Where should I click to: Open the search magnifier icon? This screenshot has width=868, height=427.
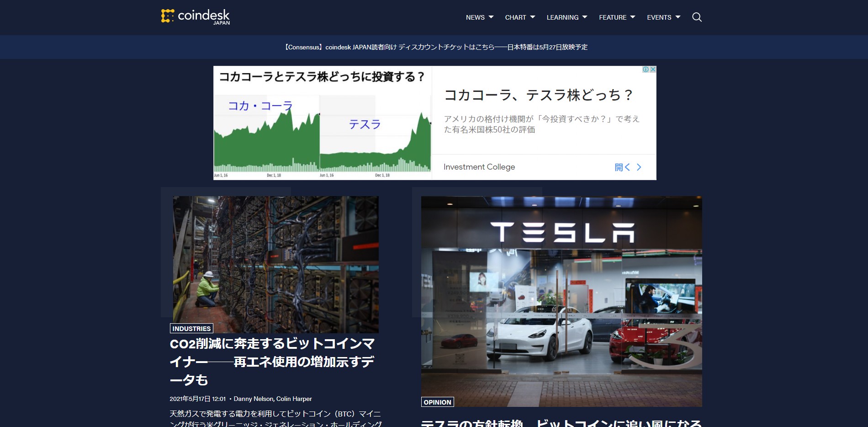coord(697,17)
